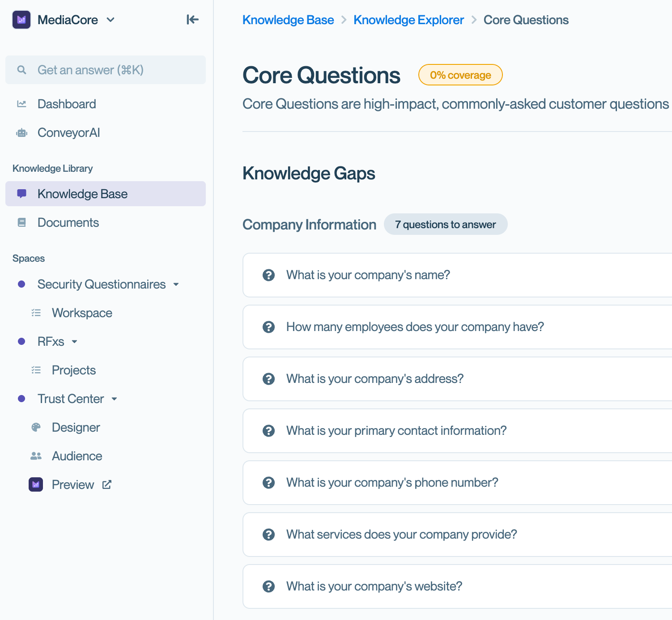The width and height of the screenshot is (672, 620).
Task: Click the Designer palette icon
Action: tap(36, 428)
